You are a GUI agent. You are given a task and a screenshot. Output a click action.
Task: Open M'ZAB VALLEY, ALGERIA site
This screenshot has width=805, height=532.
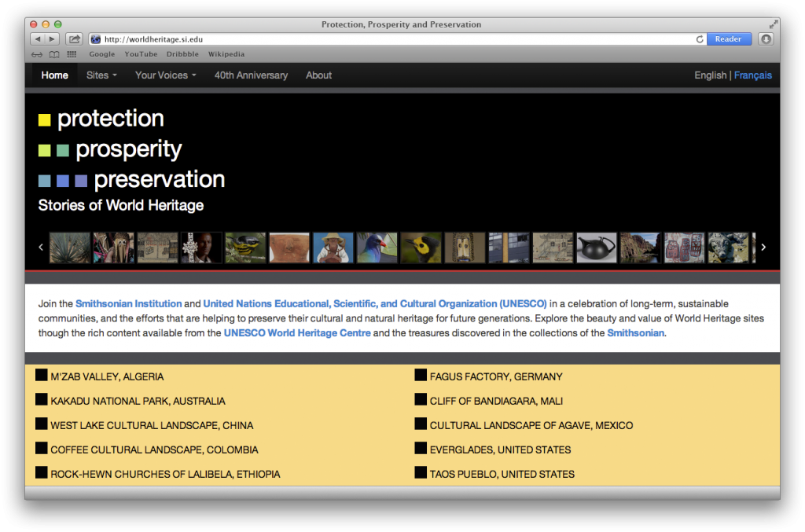point(107,377)
